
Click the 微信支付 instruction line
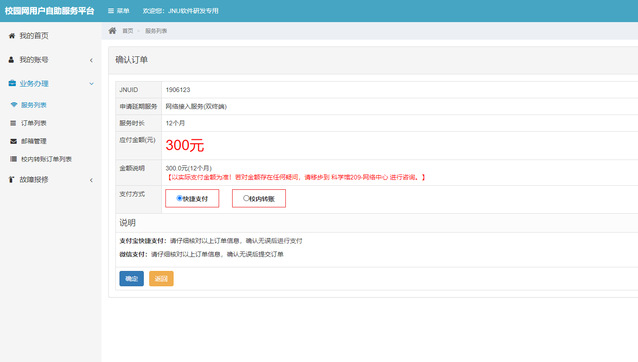(201, 254)
